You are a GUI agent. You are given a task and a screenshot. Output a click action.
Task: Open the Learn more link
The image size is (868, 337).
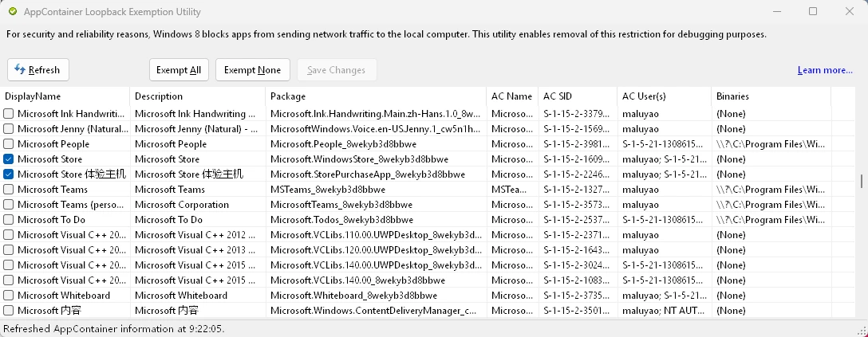[x=825, y=70]
